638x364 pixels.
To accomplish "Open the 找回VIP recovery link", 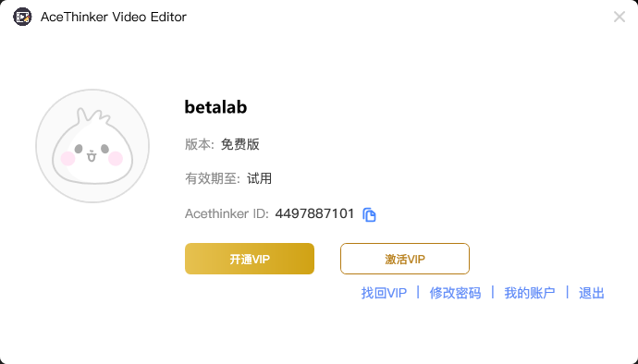I will [x=384, y=293].
